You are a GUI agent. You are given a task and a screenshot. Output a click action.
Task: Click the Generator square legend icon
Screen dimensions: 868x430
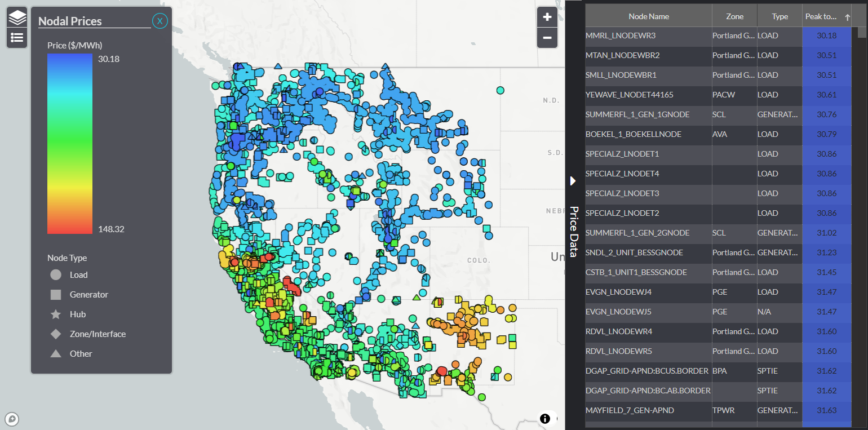click(x=56, y=295)
